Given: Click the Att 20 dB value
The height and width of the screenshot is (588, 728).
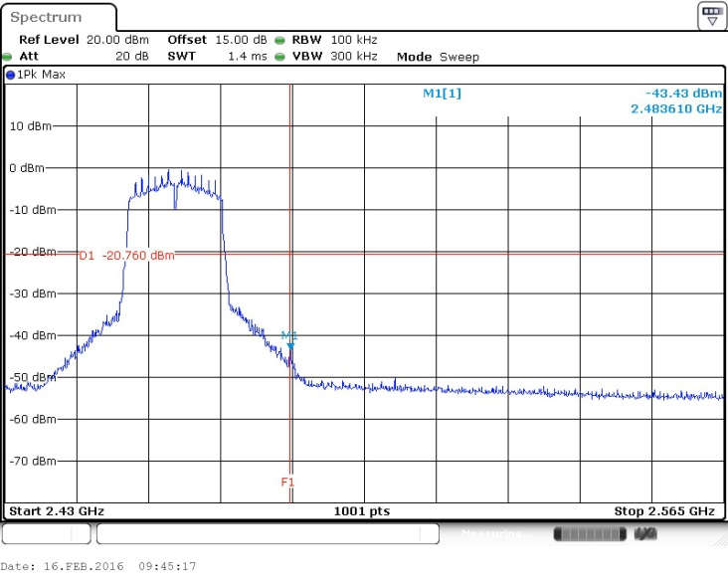Looking at the screenshot, I should pyautogui.click(x=132, y=56).
